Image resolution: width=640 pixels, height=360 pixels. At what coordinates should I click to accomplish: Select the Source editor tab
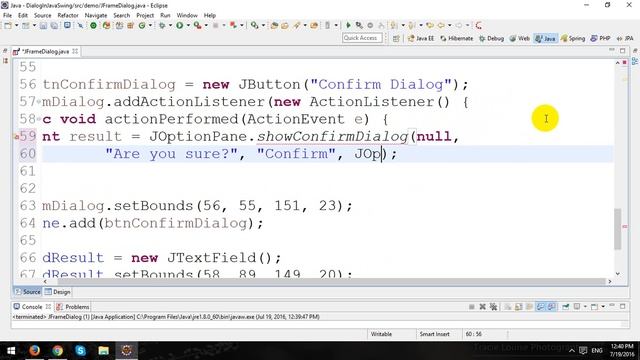click(x=28, y=292)
